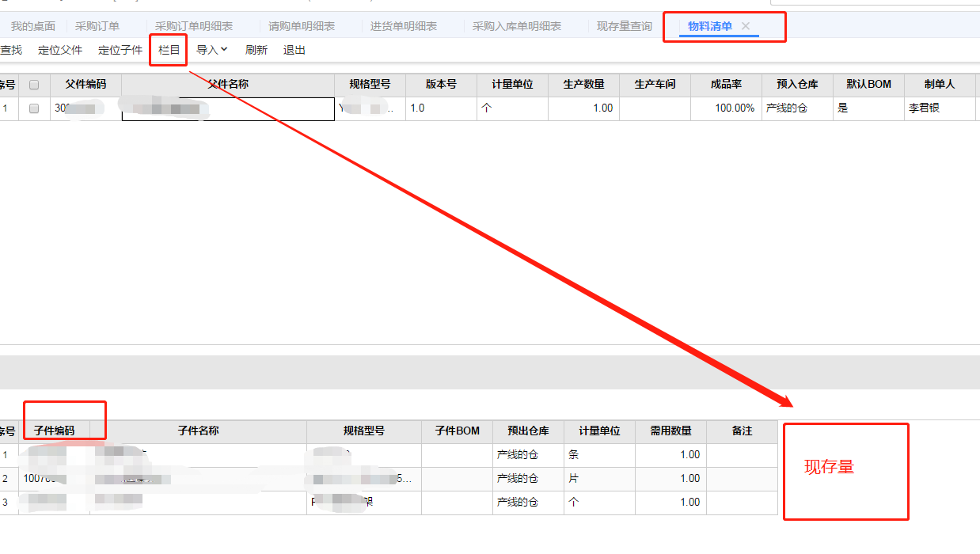
Task: Click the 父件编码 column header
Action: click(x=85, y=85)
